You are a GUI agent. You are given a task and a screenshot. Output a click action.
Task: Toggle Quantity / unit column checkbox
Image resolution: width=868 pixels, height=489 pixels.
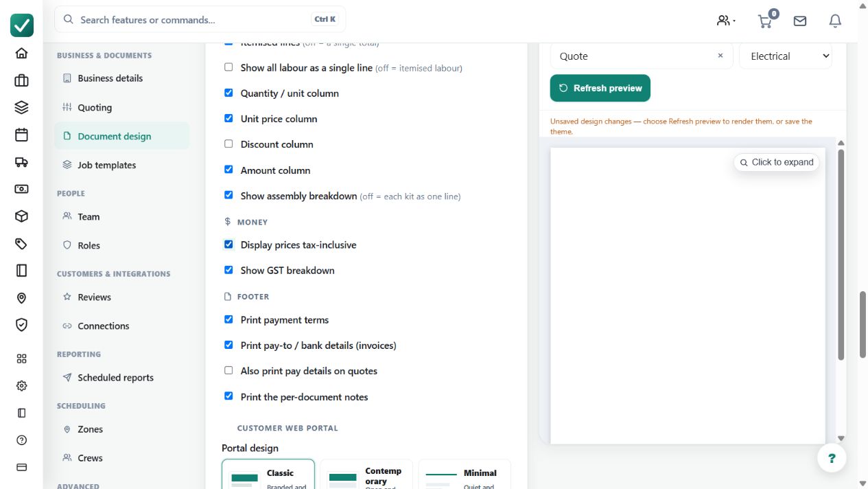[x=228, y=93]
